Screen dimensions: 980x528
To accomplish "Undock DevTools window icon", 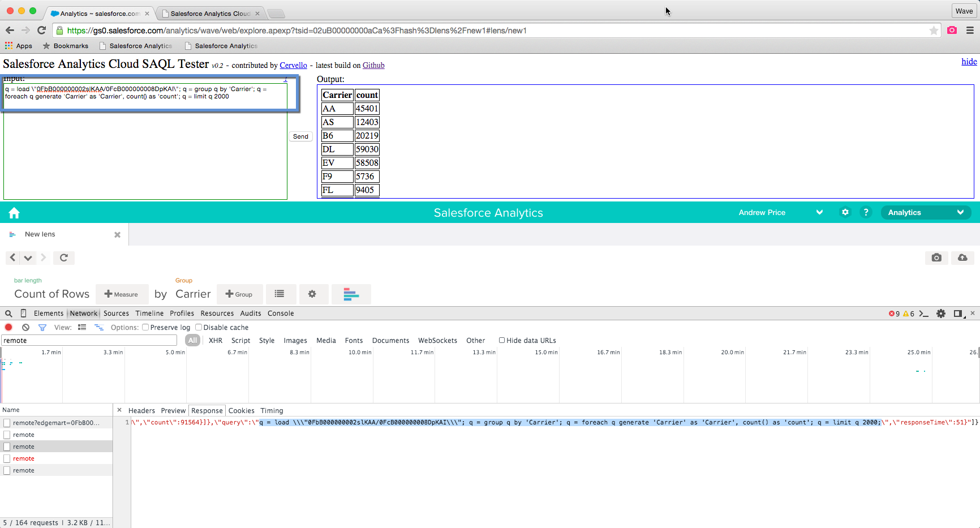I will tap(958, 314).
